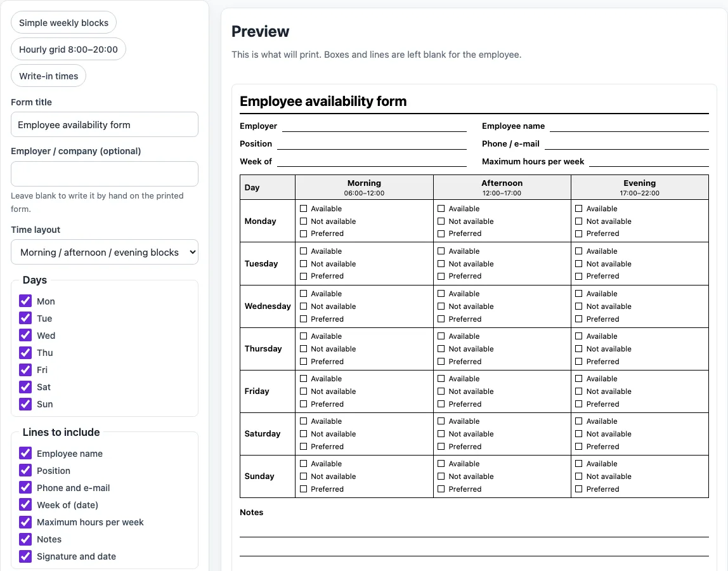Tick Sunday Evening Available box
Screen dimensions: 728x571
click(x=578, y=464)
